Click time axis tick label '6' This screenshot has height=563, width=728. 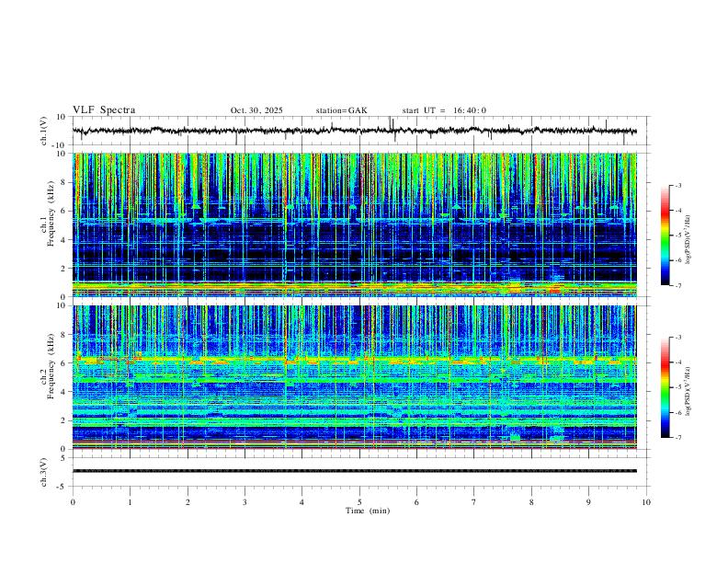(416, 502)
